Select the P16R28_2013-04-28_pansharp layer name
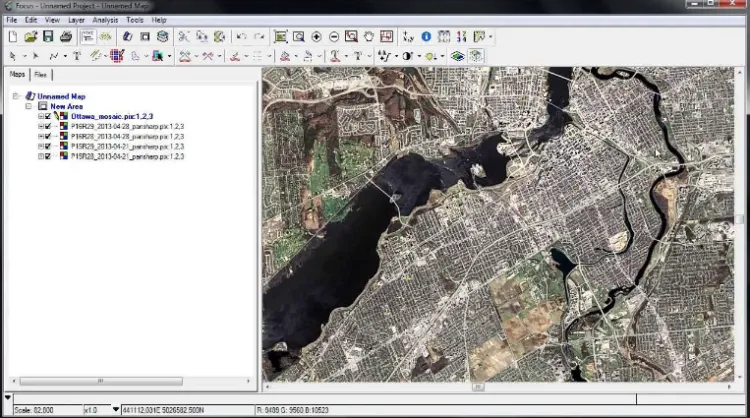 127,136
